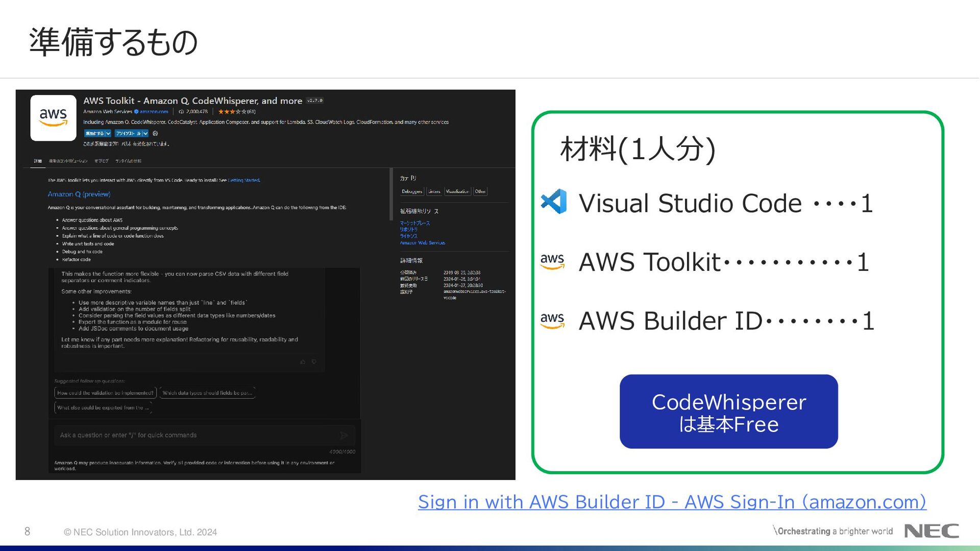Select the feature contributions tab
The image size is (980, 551).
[68, 161]
